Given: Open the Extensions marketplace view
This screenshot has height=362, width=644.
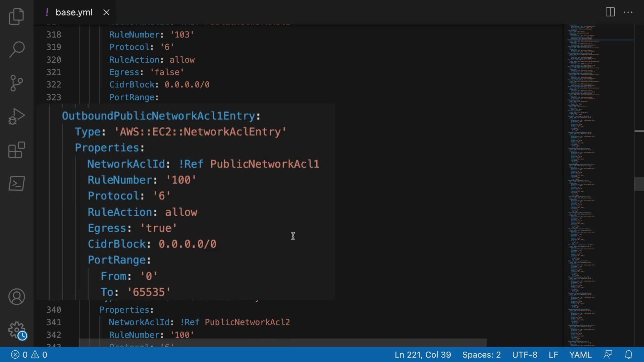Looking at the screenshot, I should point(16,150).
